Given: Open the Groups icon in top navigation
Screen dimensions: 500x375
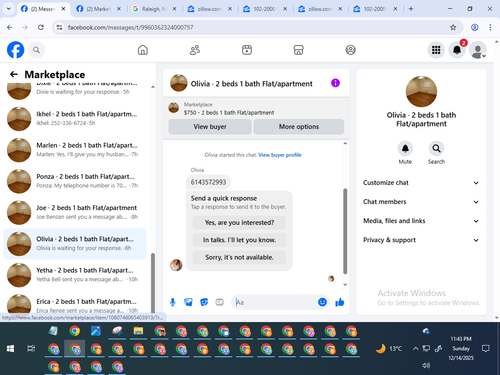Looking at the screenshot, I should (x=350, y=50).
